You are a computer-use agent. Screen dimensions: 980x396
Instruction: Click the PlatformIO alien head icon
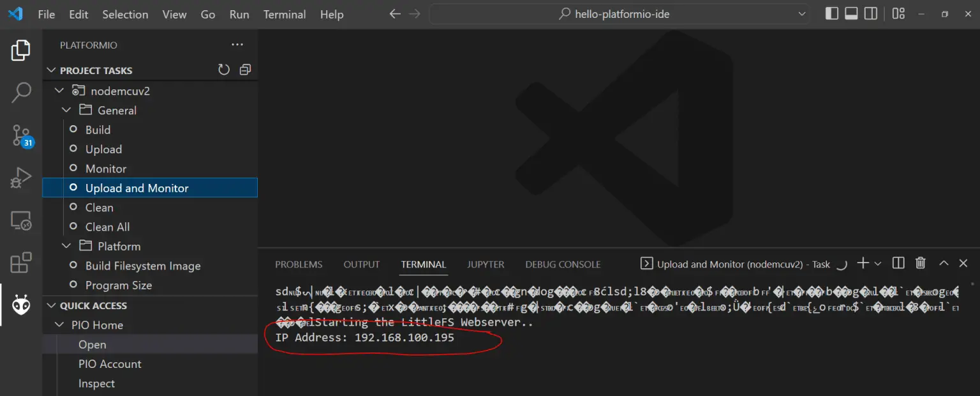coord(21,305)
